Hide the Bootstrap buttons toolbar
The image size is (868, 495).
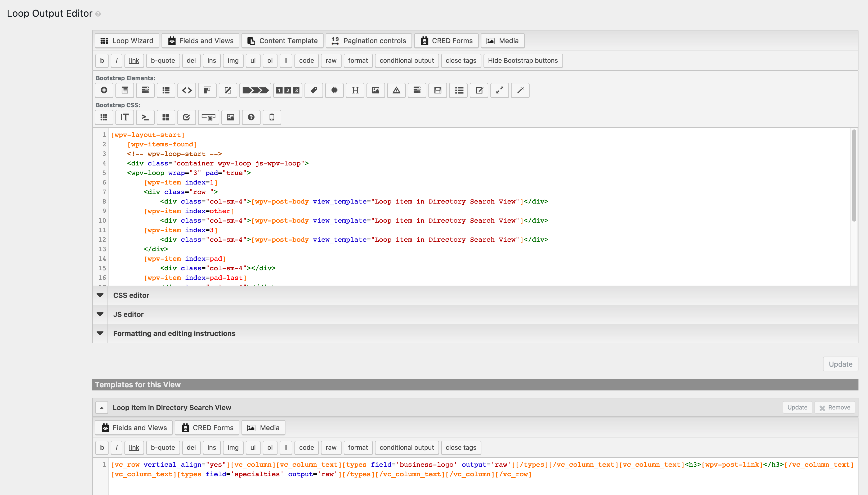522,61
